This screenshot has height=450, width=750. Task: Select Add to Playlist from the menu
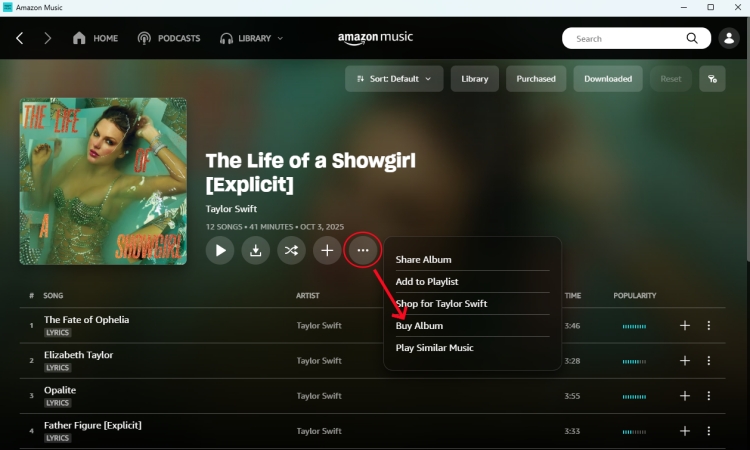tap(427, 282)
